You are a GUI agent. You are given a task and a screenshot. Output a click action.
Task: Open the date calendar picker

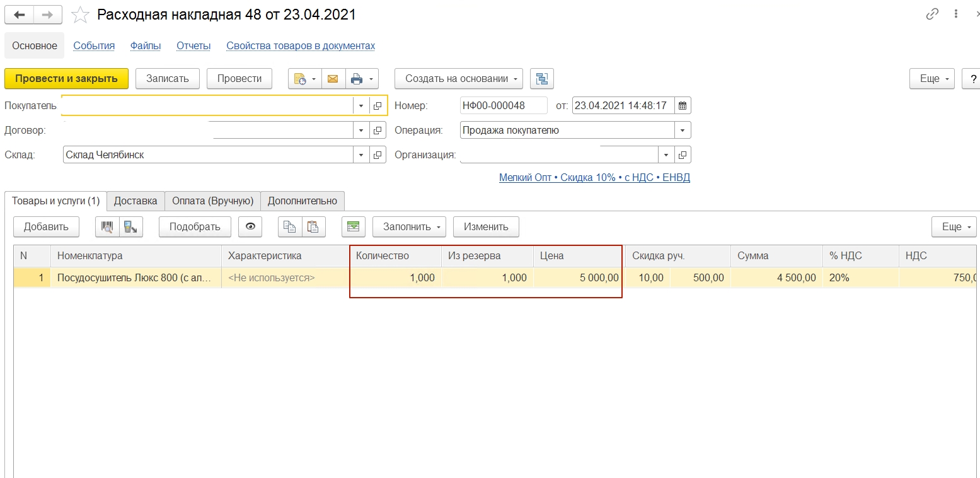click(x=683, y=106)
